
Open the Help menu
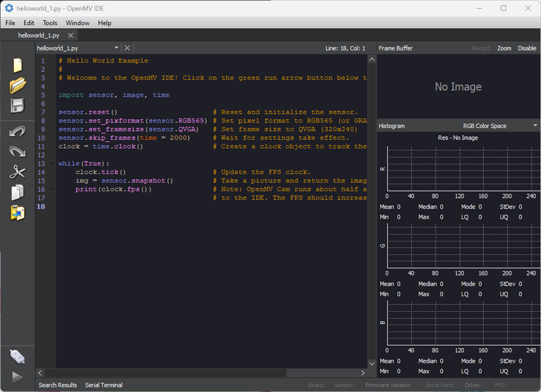click(105, 23)
